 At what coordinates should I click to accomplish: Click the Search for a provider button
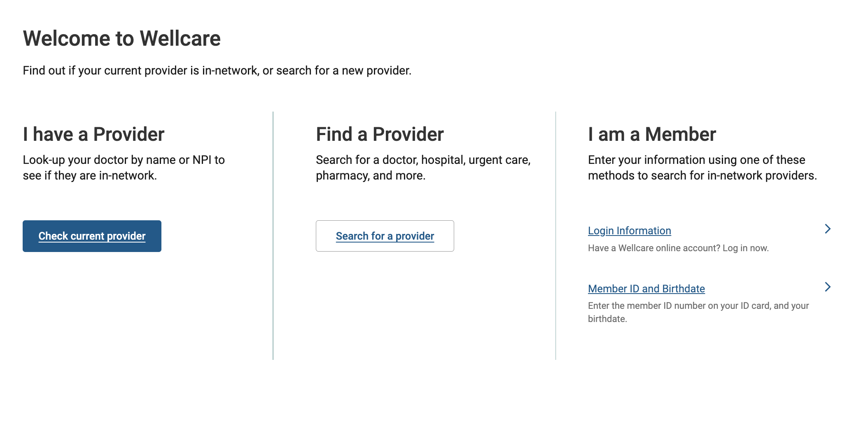pyautogui.click(x=385, y=236)
